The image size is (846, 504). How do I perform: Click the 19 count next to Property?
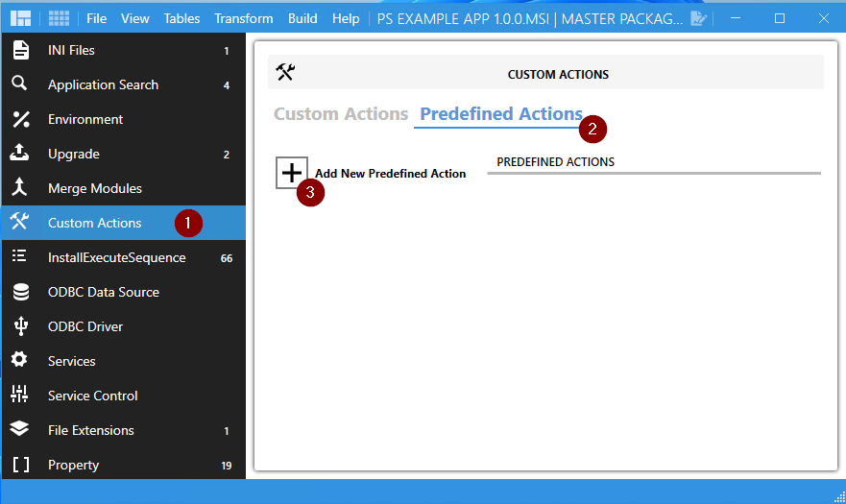coord(227,466)
